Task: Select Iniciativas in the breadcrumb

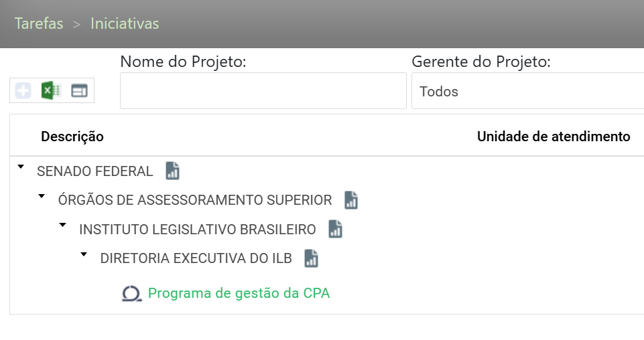Action: [125, 24]
